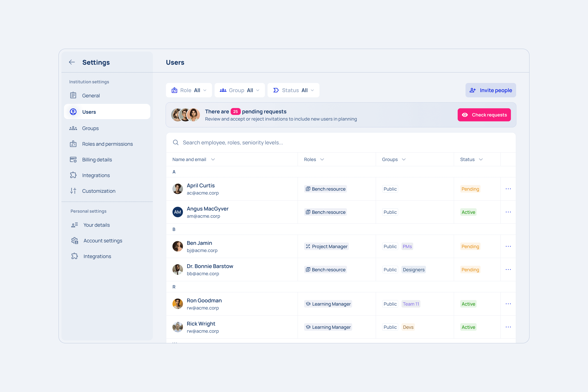This screenshot has height=392, width=588.
Task: Expand the Status All filter dropdown
Action: tap(293, 90)
